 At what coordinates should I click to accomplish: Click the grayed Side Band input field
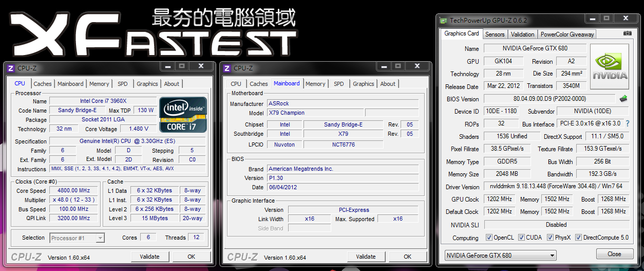[x=310, y=228]
